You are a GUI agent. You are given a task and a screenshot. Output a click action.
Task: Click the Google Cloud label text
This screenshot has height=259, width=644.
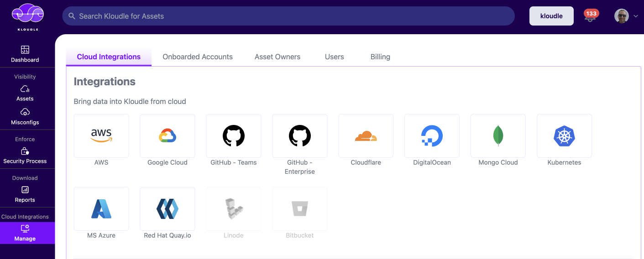click(168, 162)
